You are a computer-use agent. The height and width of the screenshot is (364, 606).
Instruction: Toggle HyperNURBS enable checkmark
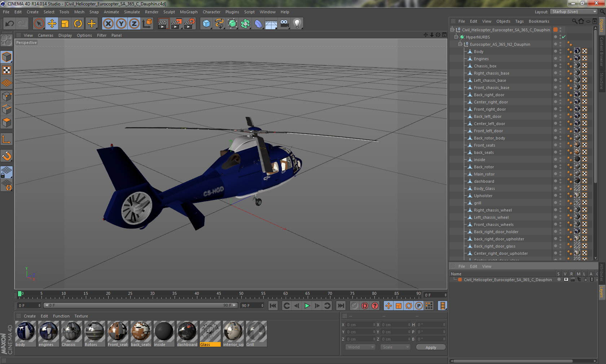pyautogui.click(x=564, y=37)
